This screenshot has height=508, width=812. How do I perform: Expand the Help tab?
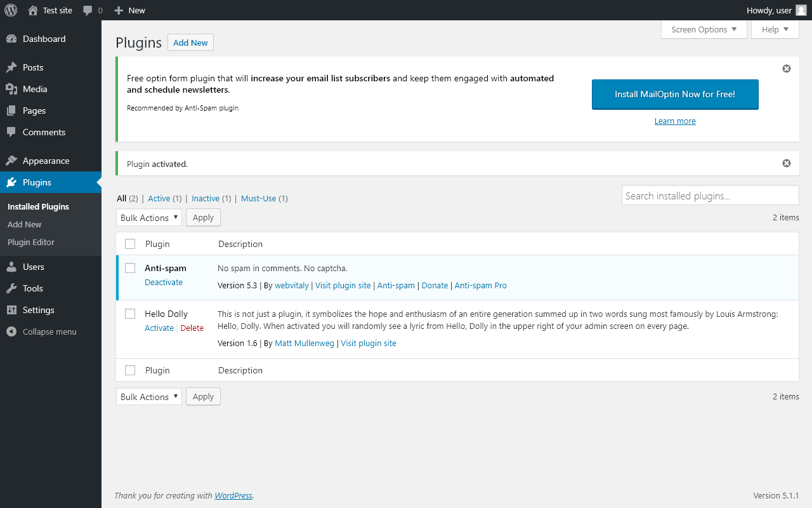coord(775,29)
